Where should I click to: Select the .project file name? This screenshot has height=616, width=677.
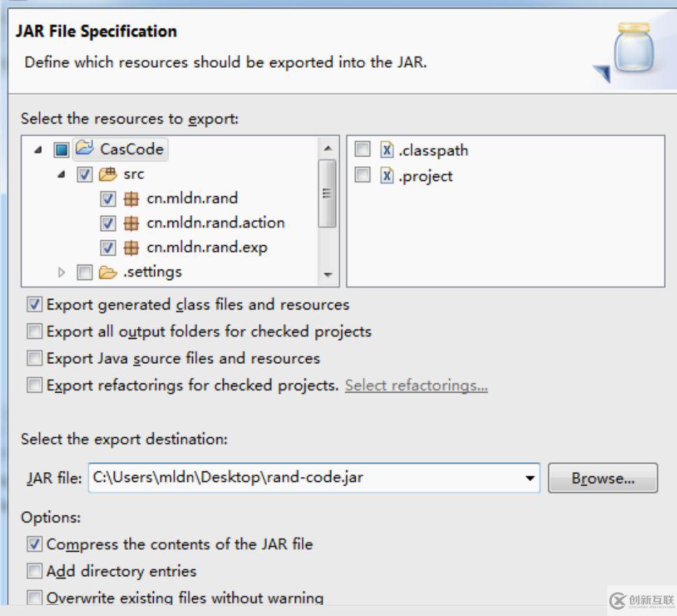coord(425,177)
